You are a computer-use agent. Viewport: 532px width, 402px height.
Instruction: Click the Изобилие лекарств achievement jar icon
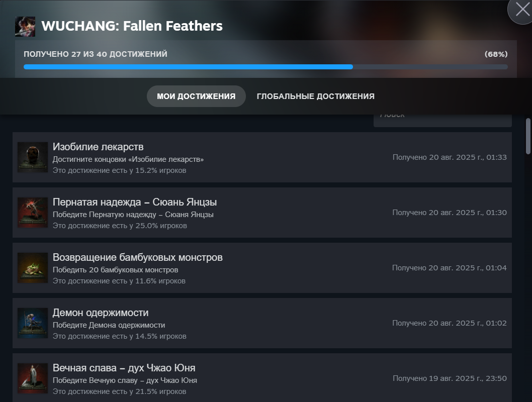tap(33, 157)
